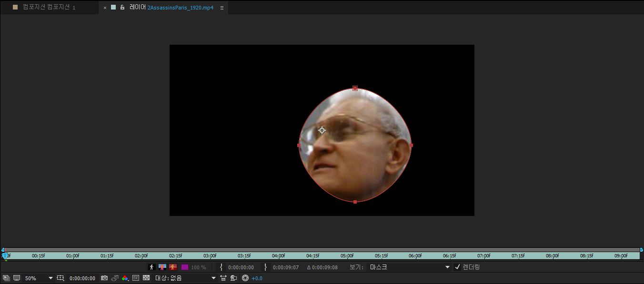This screenshot has width=644, height=284.
Task: Click the primary viewer monitor icon
Action: click(17, 278)
